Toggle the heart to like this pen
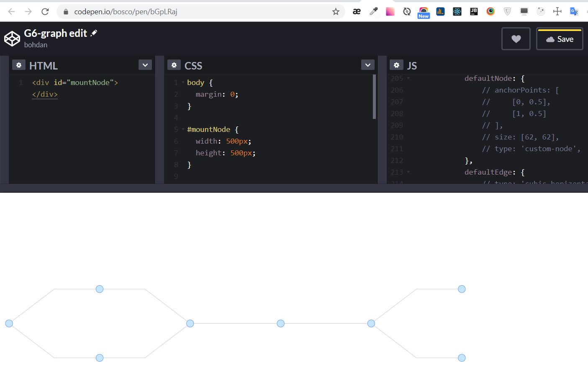This screenshot has height=389, width=588. click(x=516, y=39)
